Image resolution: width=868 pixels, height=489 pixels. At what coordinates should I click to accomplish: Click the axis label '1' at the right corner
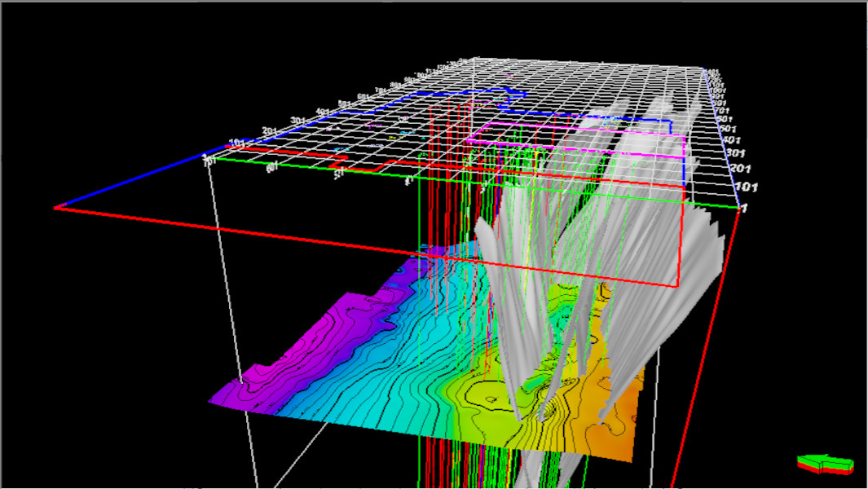tap(742, 209)
